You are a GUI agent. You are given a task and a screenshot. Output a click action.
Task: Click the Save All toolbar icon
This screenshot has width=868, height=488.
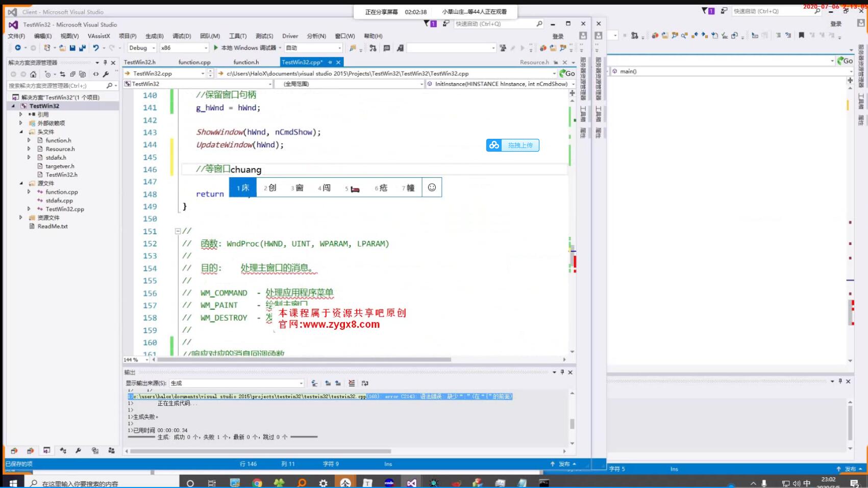click(82, 47)
